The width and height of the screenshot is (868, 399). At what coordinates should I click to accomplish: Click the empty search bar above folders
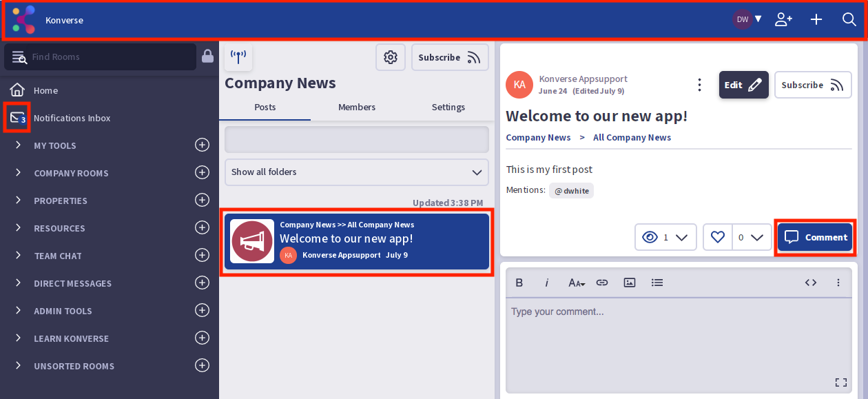(x=357, y=139)
